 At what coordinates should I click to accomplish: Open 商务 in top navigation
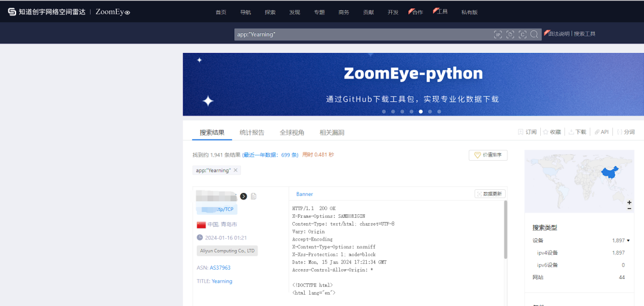pos(344,13)
